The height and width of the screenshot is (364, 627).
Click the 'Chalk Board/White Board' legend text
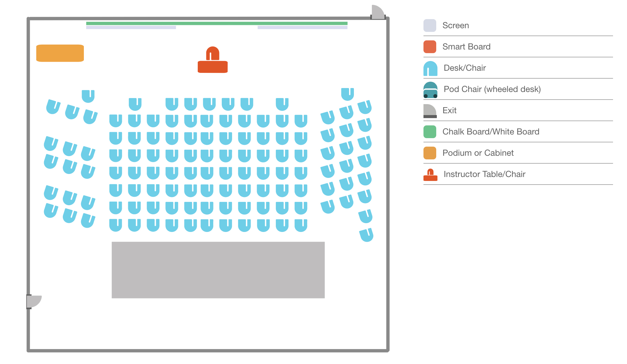[x=491, y=132]
